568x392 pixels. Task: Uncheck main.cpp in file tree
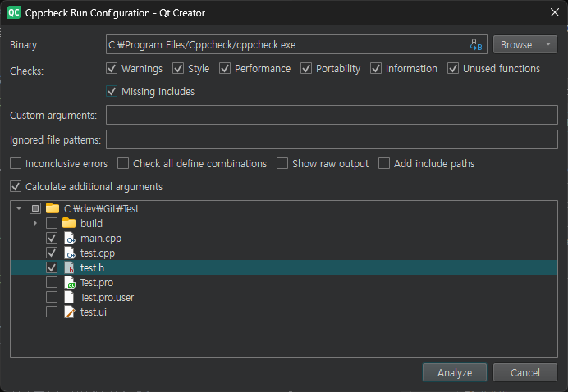(x=52, y=238)
